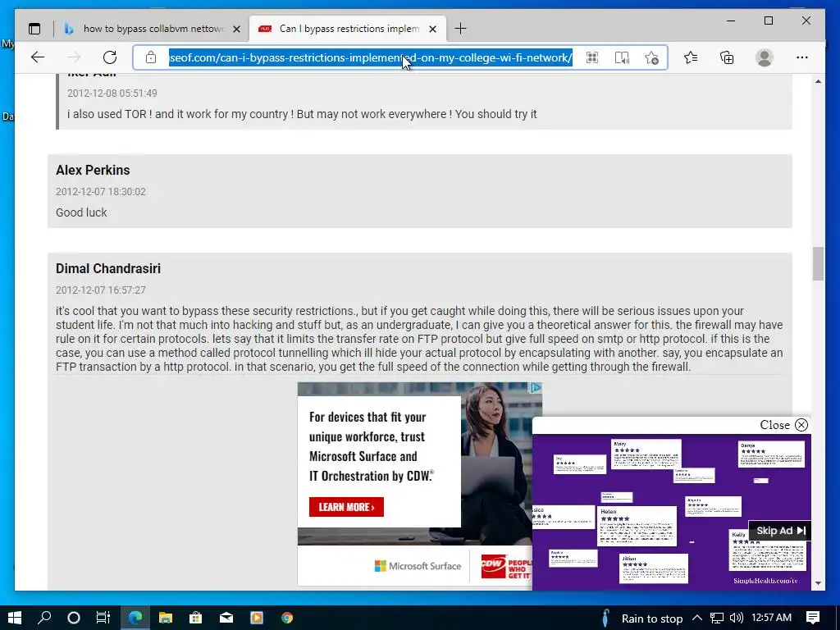Image resolution: width=840 pixels, height=630 pixels.
Task: Select the 'Can I bypass restrictions' tab
Action: (348, 29)
